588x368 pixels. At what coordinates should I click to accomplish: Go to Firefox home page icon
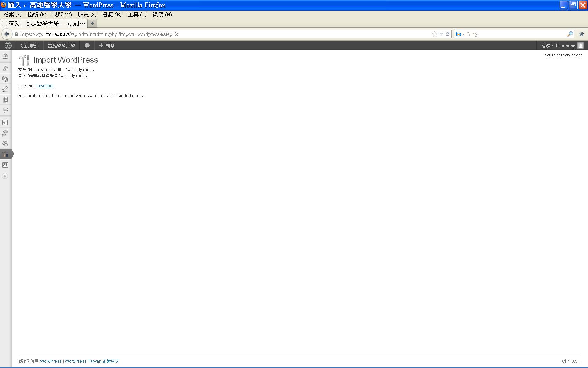582,34
